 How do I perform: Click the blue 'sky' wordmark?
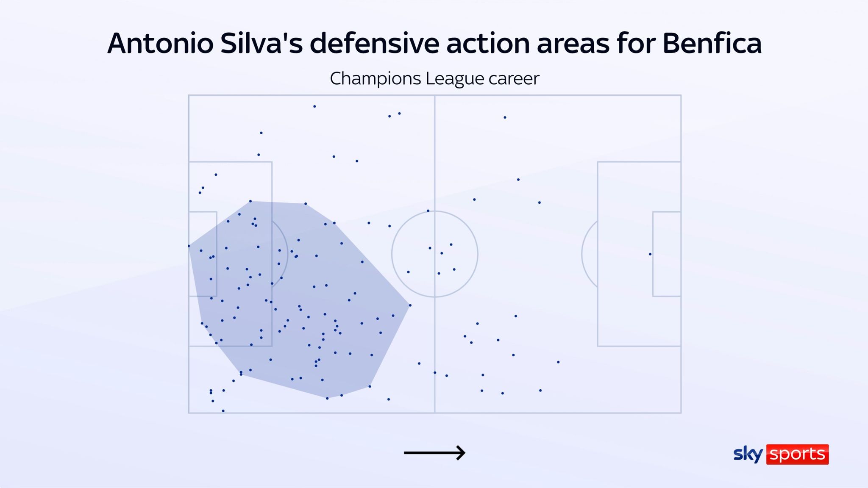pos(748,455)
